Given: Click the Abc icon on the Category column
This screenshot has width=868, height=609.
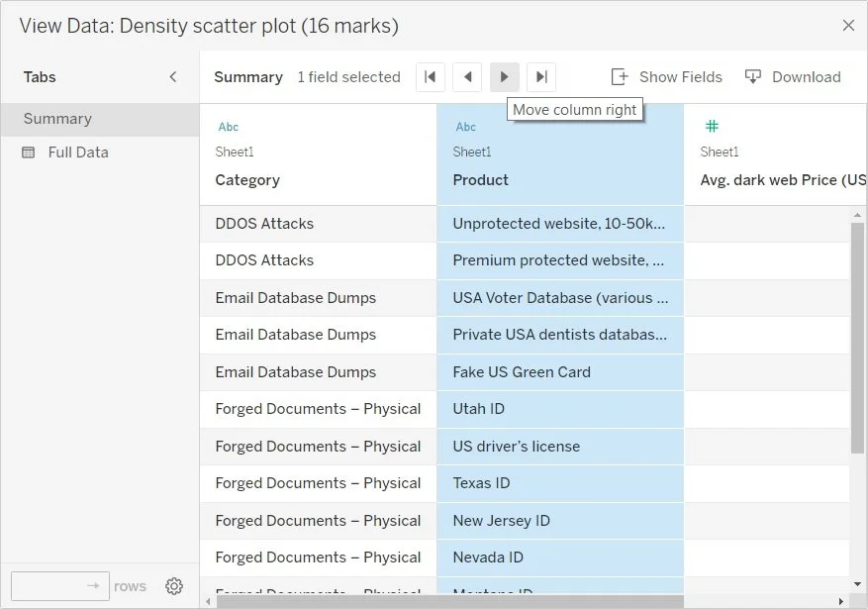Looking at the screenshot, I should tap(229, 127).
